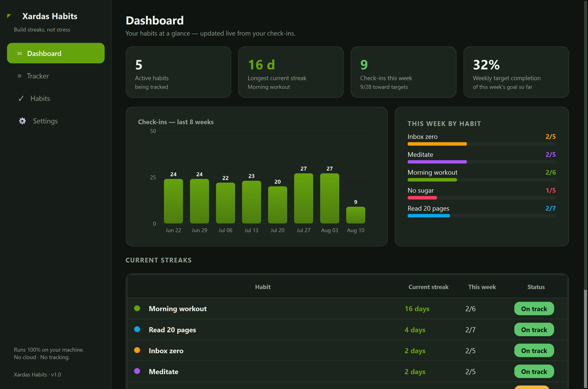Image resolution: width=588 pixels, height=389 pixels.
Task: Click the Jun 22 chart bar
Action: point(173,201)
